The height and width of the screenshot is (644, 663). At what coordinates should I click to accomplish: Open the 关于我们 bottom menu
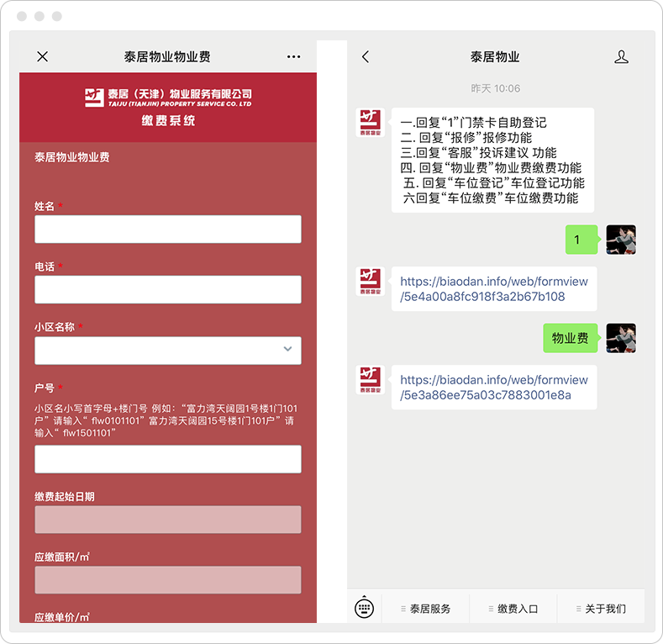601,609
